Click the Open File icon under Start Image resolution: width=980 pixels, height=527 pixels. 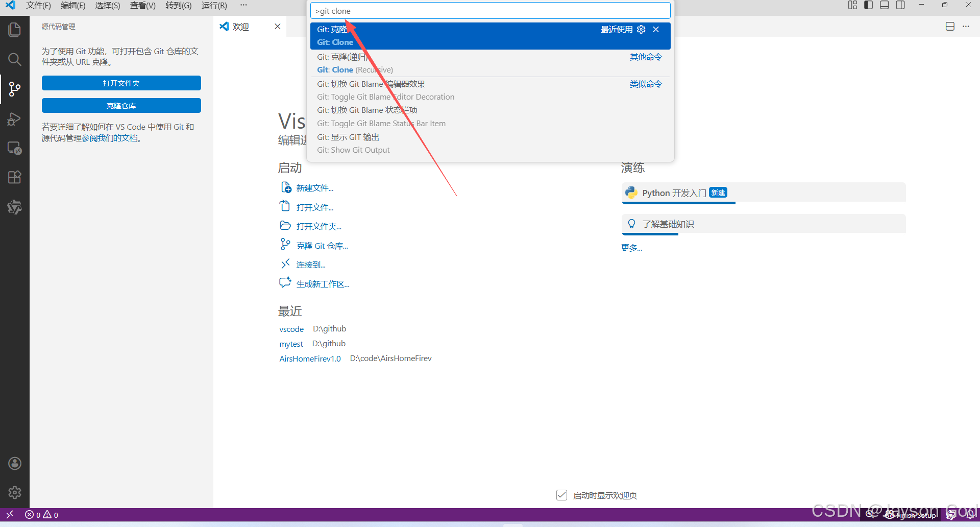point(285,206)
